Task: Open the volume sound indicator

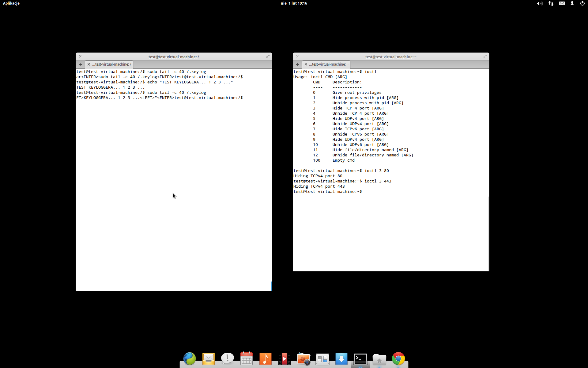Action: point(539,3)
